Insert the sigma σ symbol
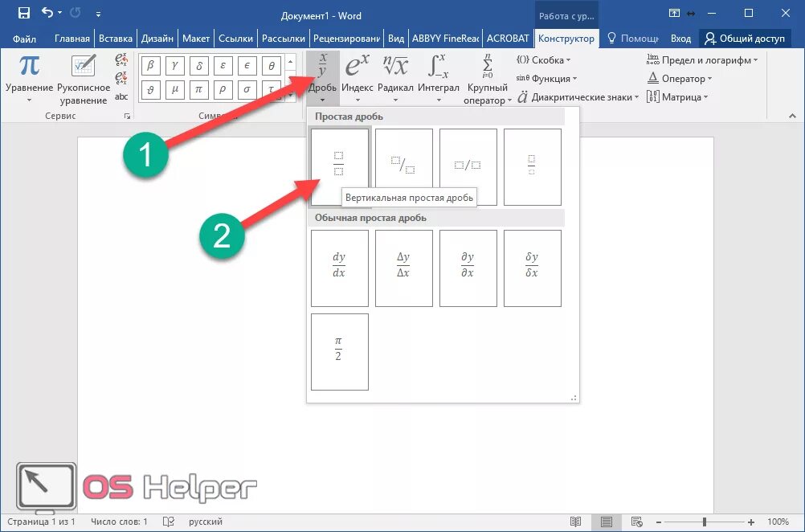Viewport: 805px width, 532px height. pyautogui.click(x=247, y=90)
